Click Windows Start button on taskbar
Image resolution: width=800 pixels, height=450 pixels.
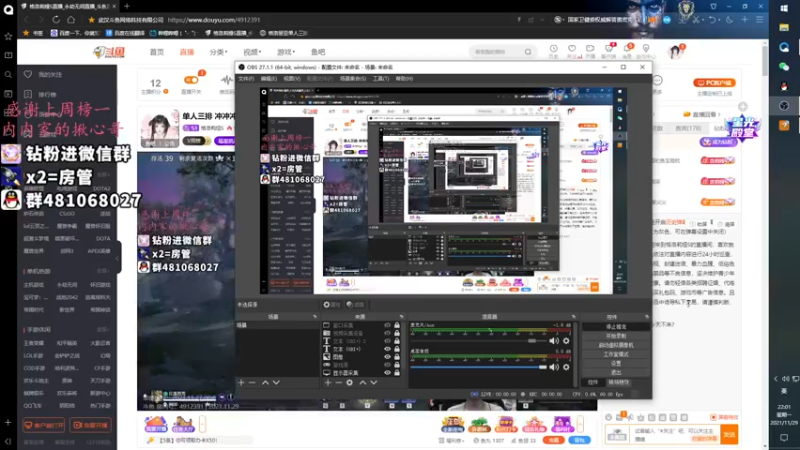pos(784,8)
